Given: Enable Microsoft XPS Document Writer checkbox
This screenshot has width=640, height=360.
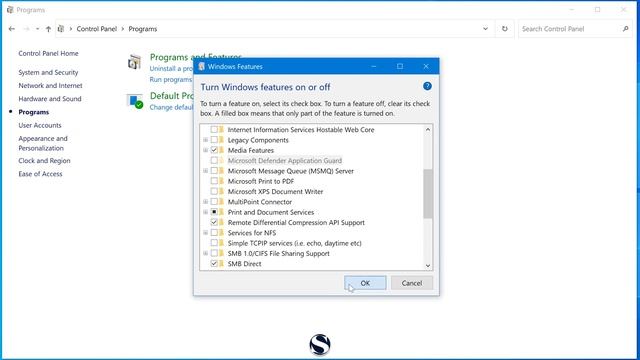Looking at the screenshot, I should click(214, 191).
